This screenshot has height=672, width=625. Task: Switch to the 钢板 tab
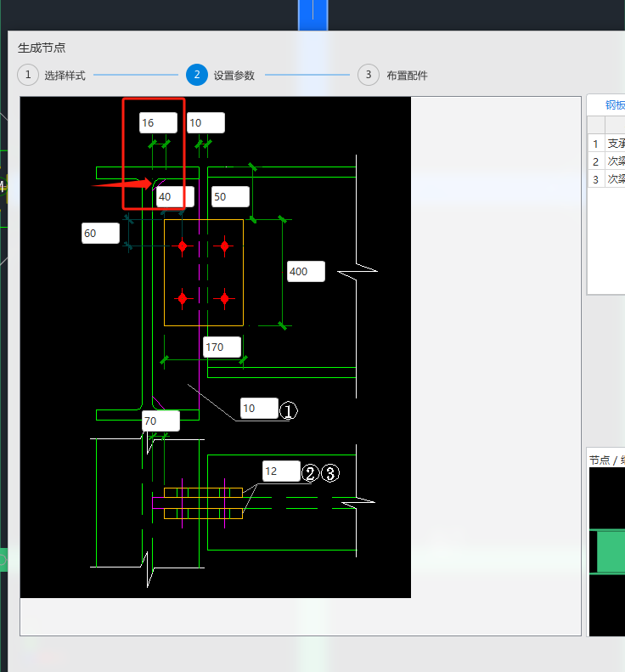pos(614,105)
